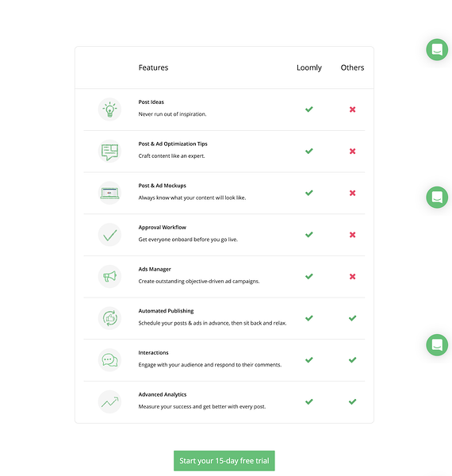Image resolution: width=452 pixels, height=476 pixels.
Task: Click Others green check for Automated Publishing
Action: tap(352, 318)
